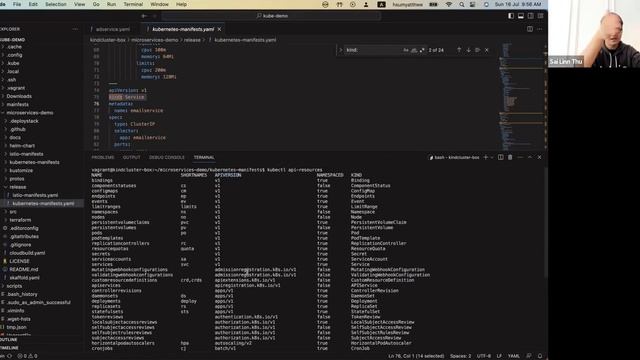Image resolution: width=640 pixels, height=360 pixels.
Task: Expand the terraform folder
Action: pos(20,220)
